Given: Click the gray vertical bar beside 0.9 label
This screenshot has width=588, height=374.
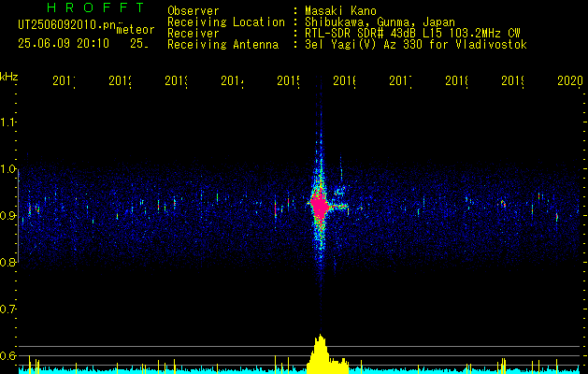Looking at the screenshot, I should [x=19, y=216].
